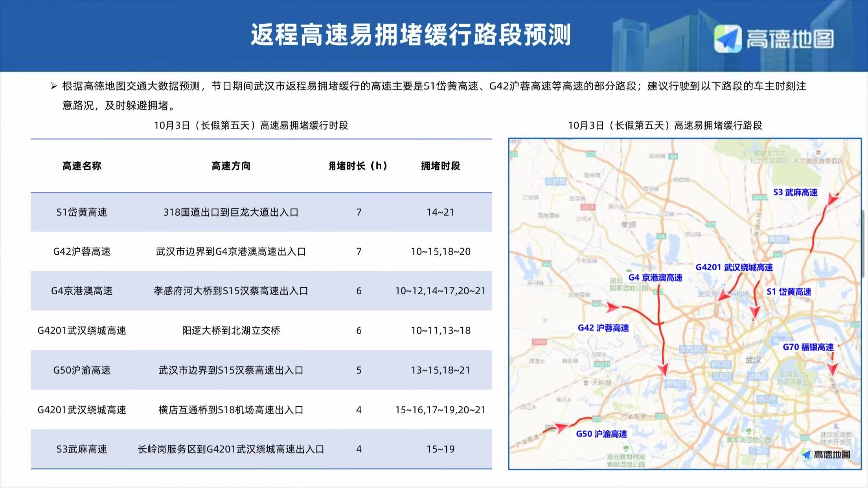Click the time period 15~19
The width and height of the screenshot is (868, 488).
click(x=440, y=449)
